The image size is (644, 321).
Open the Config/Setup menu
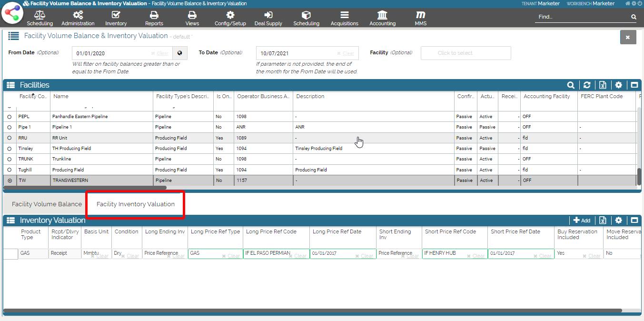click(x=230, y=19)
